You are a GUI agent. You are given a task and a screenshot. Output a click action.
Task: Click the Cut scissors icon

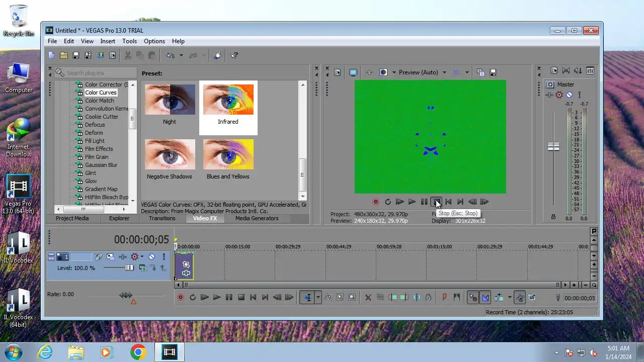click(128, 55)
